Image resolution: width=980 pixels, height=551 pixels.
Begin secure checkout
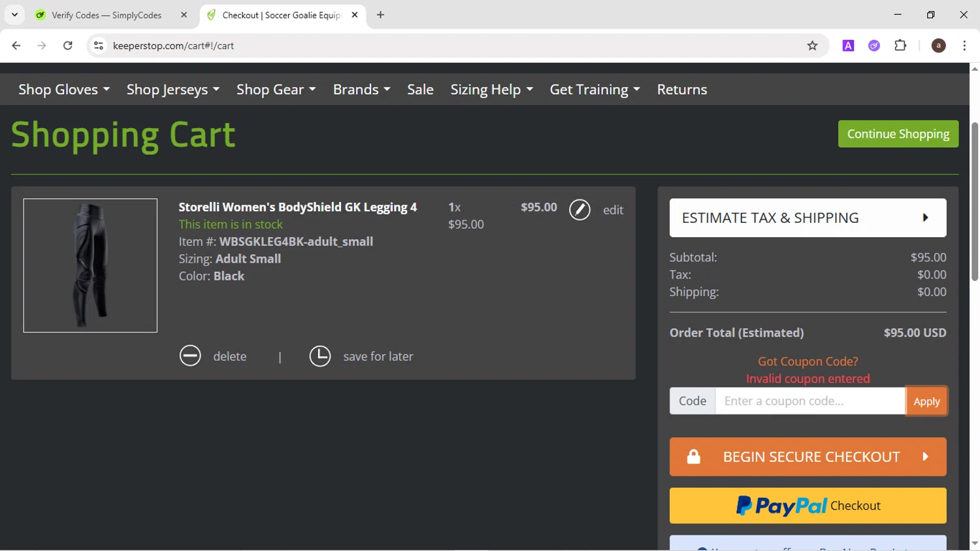click(808, 457)
